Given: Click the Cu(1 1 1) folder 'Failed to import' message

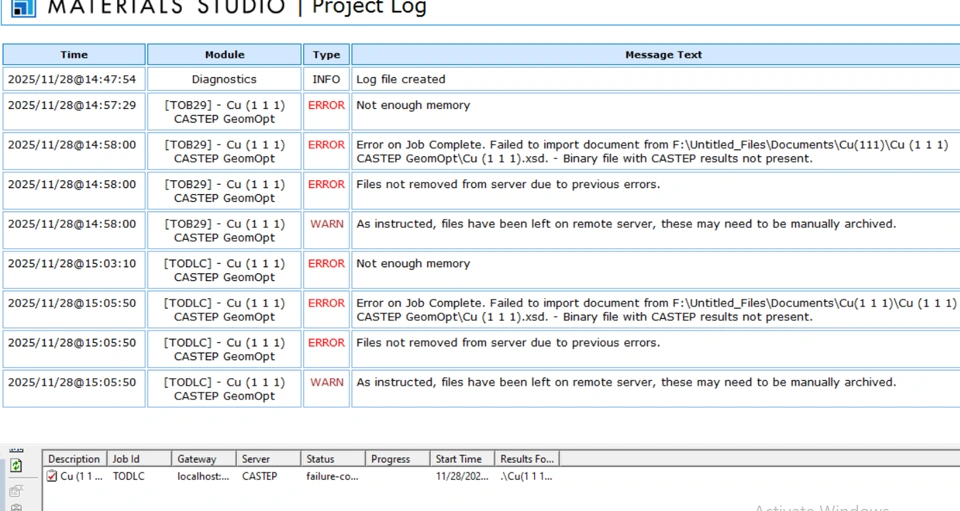Looking at the screenshot, I should pyautogui.click(x=656, y=310).
